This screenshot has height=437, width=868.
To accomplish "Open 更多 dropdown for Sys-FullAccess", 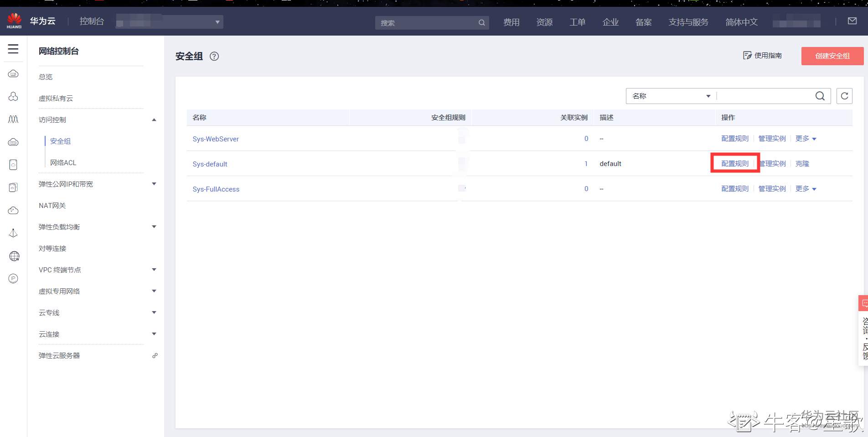I will point(806,189).
